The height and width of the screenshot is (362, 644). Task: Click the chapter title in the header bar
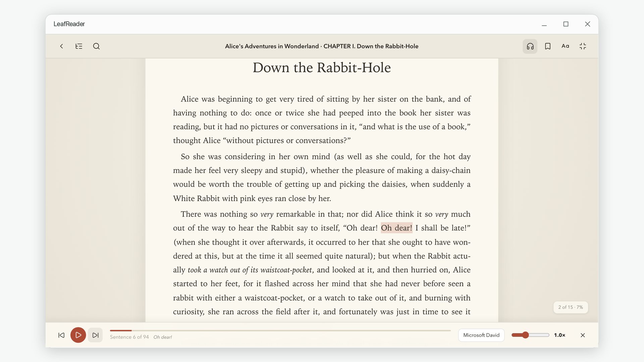click(x=322, y=46)
